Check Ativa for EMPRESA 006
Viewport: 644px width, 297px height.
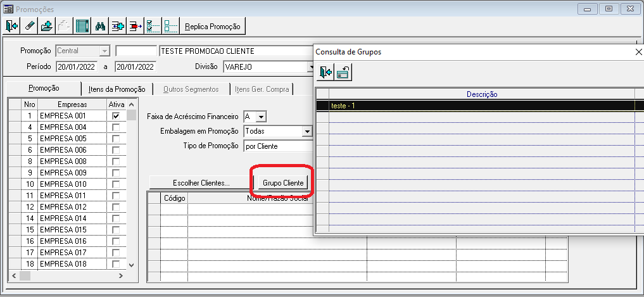tap(116, 150)
